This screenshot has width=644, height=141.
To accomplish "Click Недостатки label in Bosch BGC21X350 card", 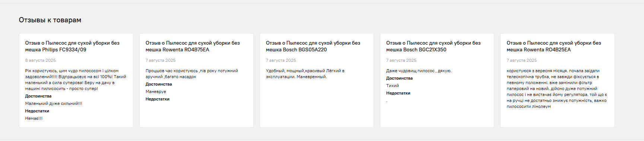I will [x=398, y=93].
